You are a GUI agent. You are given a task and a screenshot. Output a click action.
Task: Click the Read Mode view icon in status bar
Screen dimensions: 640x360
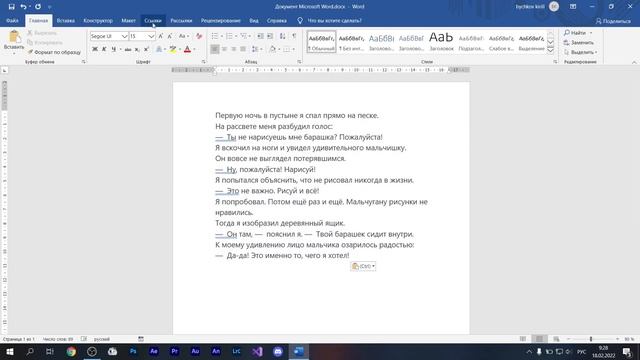(523, 339)
